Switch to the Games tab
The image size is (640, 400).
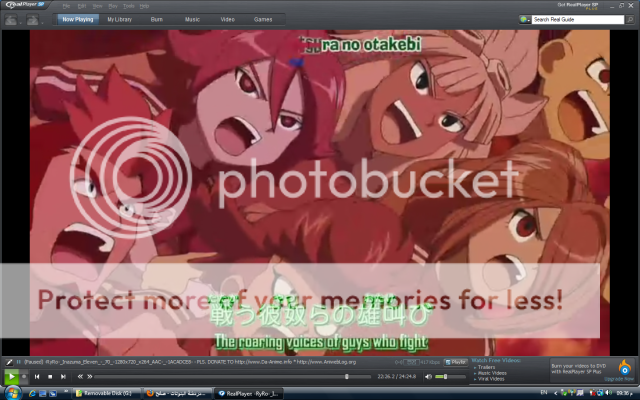tap(263, 19)
